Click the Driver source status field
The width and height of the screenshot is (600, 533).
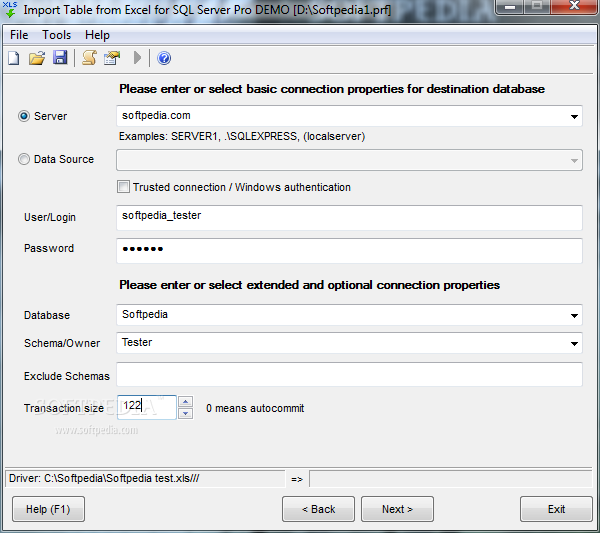pos(145,478)
